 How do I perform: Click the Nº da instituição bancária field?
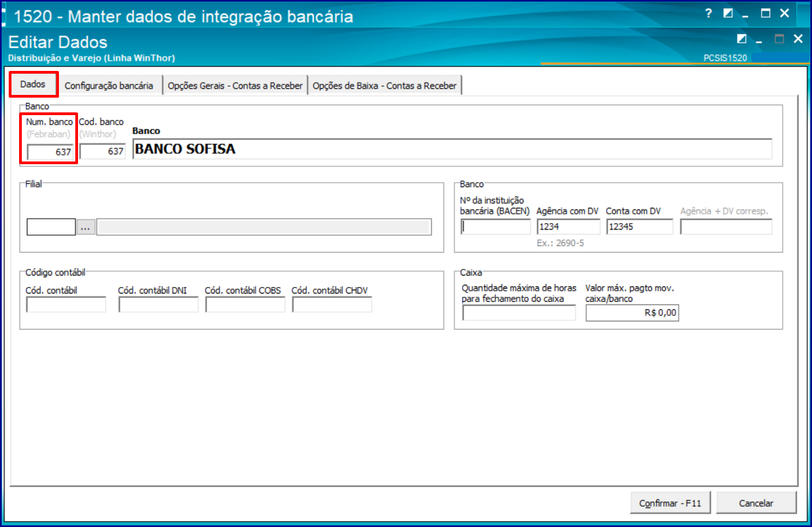pyautogui.click(x=495, y=227)
